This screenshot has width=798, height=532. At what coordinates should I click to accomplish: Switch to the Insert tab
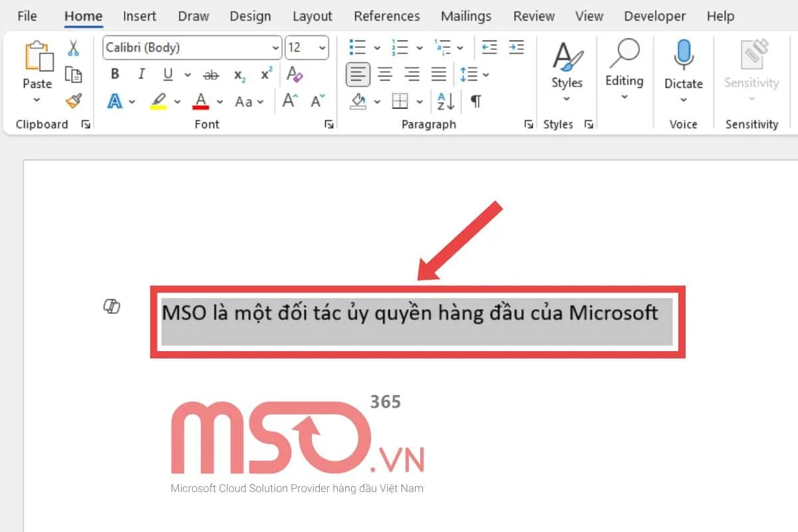(x=140, y=15)
